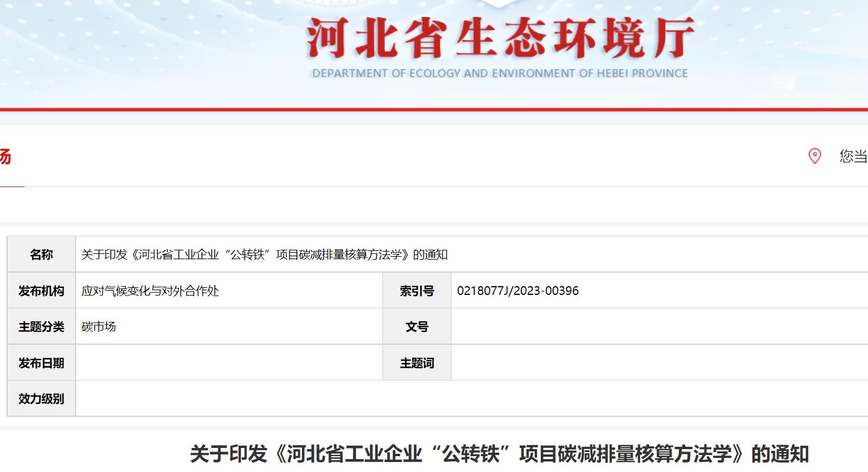Click the empty cell beside 效力级别
This screenshot has height=472, width=868.
click(469, 399)
